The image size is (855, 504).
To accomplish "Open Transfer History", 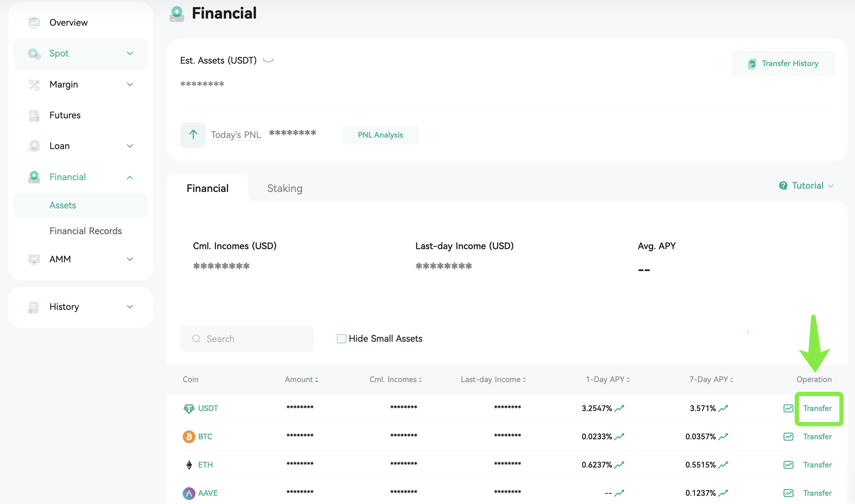I will pos(783,64).
